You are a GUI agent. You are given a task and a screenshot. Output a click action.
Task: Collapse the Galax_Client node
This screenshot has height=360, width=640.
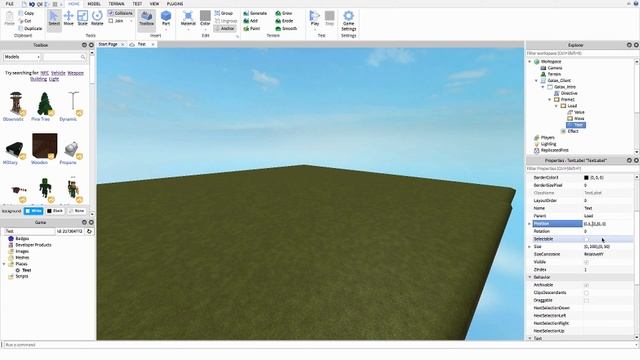[536, 81]
